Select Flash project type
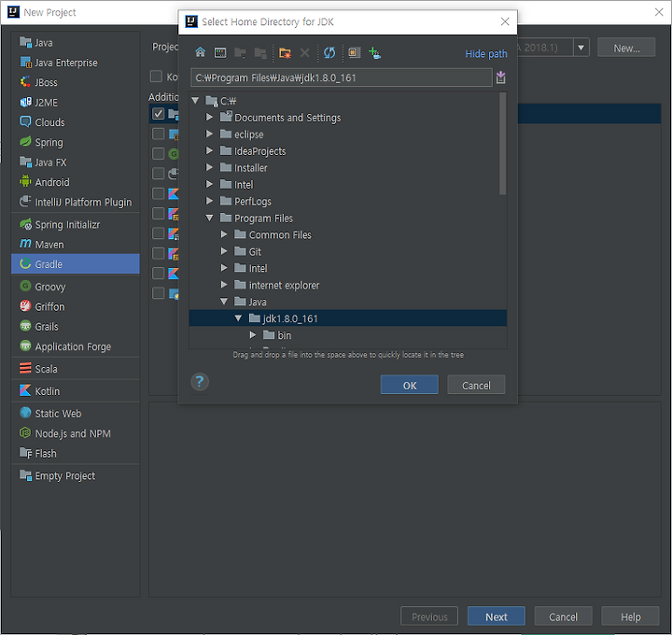672x635 pixels. [x=76, y=453]
